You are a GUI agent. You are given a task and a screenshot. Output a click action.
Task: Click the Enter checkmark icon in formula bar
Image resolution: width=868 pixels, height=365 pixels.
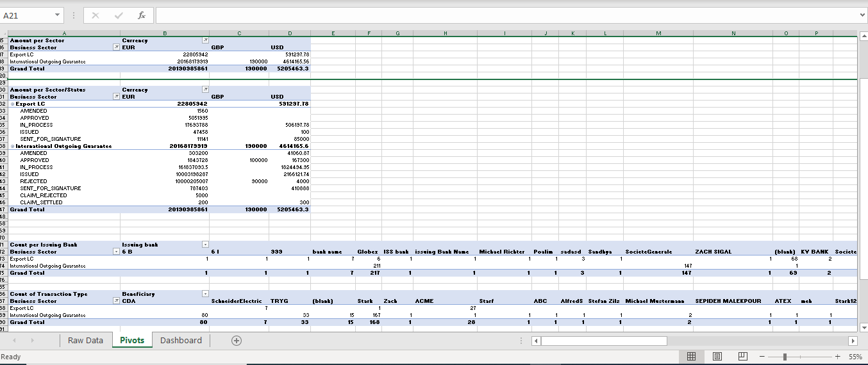(118, 15)
